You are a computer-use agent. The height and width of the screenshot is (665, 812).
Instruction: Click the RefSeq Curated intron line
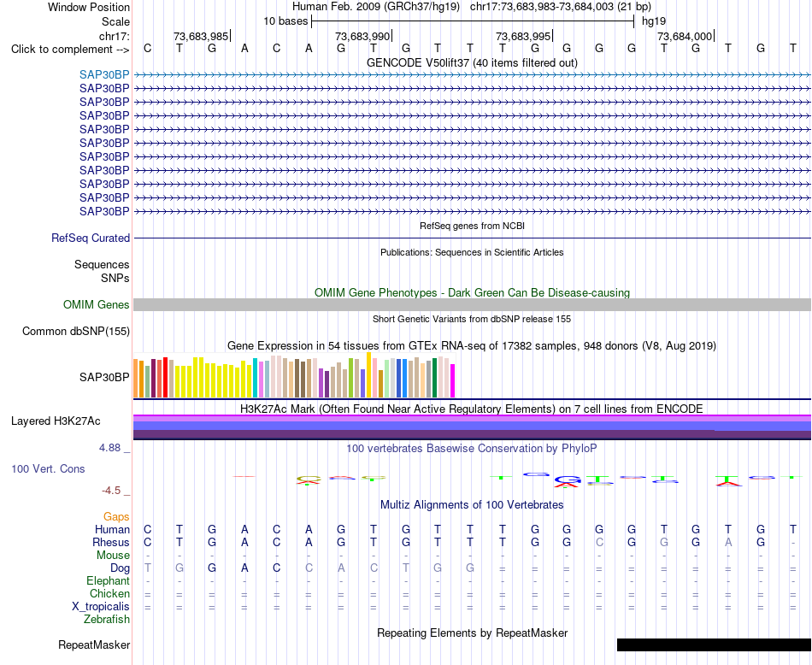[x=472, y=238]
